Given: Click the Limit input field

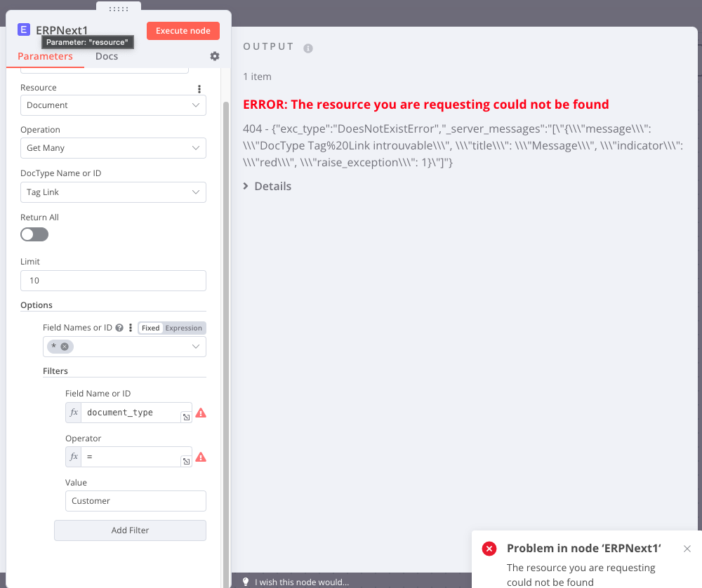Looking at the screenshot, I should point(113,281).
